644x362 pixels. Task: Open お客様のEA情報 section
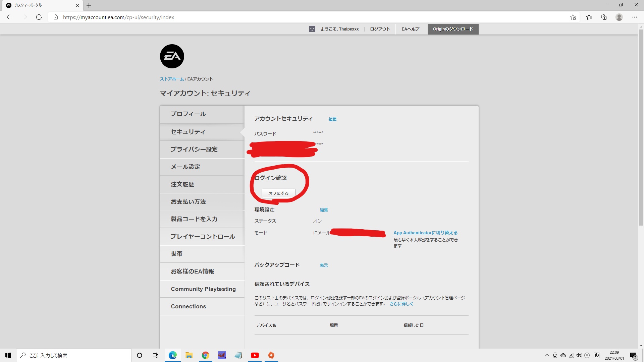pyautogui.click(x=202, y=271)
